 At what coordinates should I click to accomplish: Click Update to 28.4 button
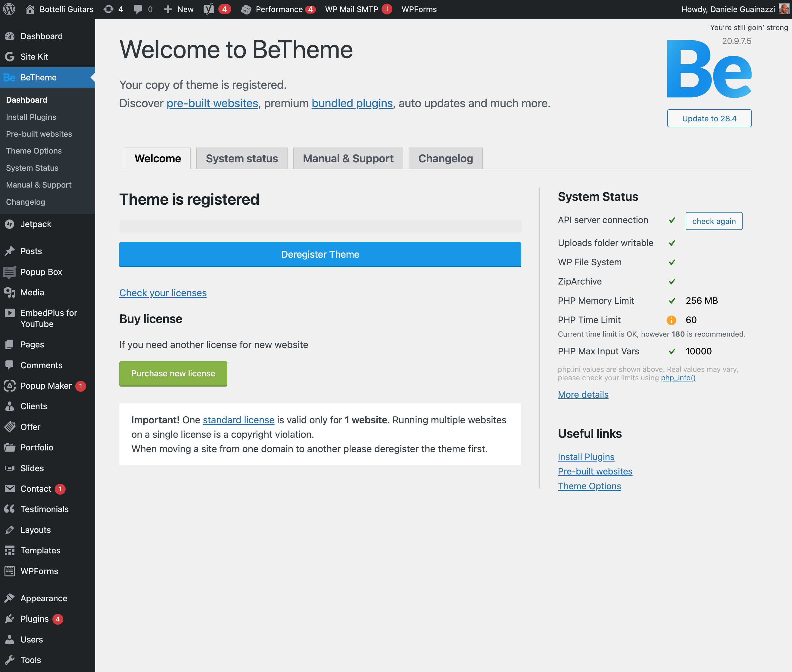[x=709, y=119]
